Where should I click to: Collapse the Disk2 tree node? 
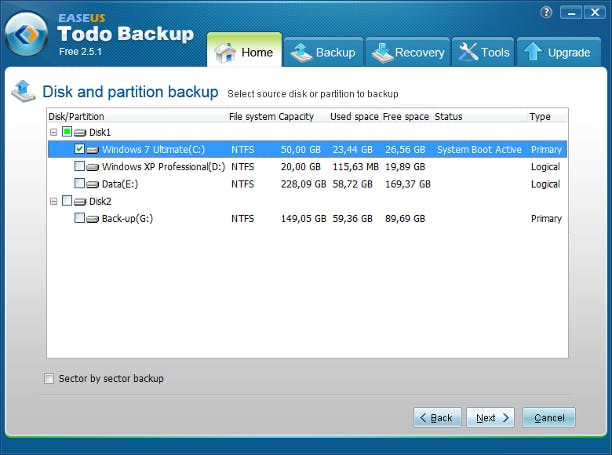point(54,201)
